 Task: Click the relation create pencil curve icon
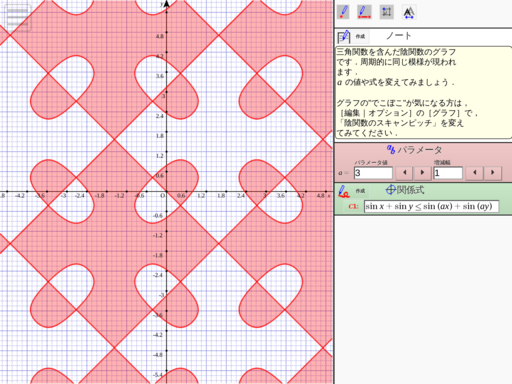point(344,191)
